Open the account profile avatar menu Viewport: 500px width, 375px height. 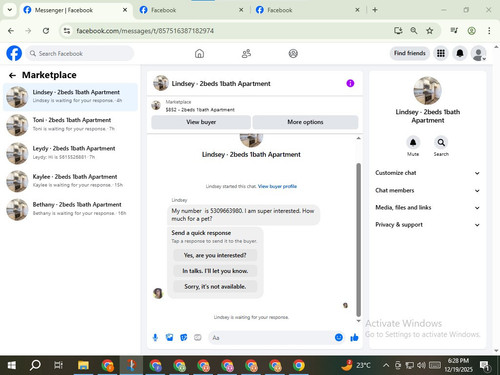[x=478, y=53]
